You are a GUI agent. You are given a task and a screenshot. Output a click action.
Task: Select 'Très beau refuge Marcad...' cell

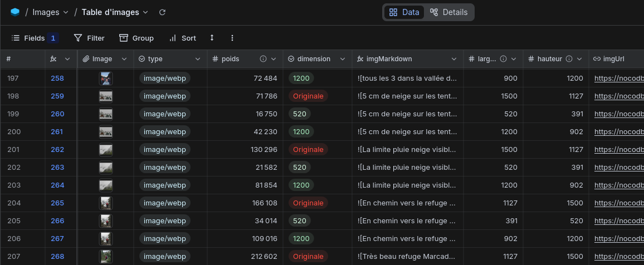pos(407,257)
